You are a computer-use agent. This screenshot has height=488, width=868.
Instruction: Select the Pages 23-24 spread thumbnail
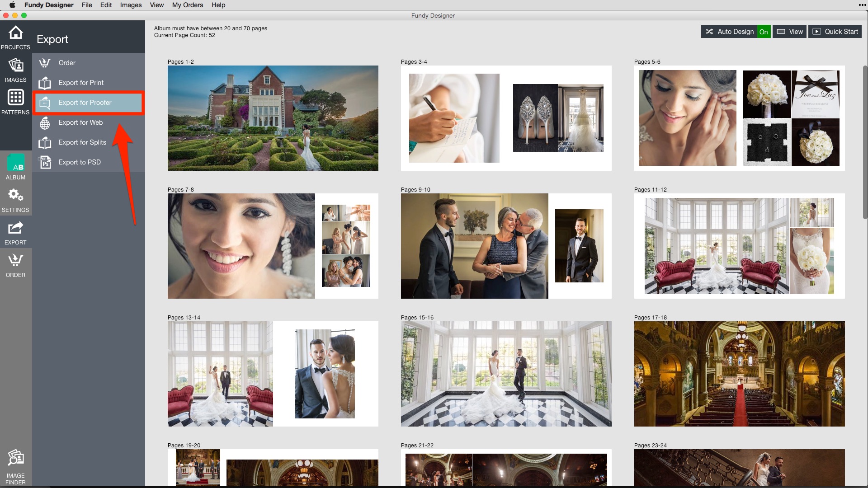(x=740, y=468)
